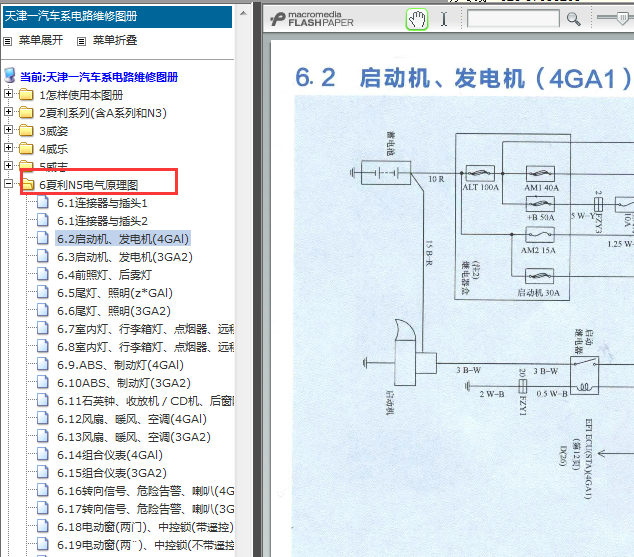634x557 pixels.
Task: Click page icon of 6.10ABS、制动灯(3GA2)
Action: 43,382
